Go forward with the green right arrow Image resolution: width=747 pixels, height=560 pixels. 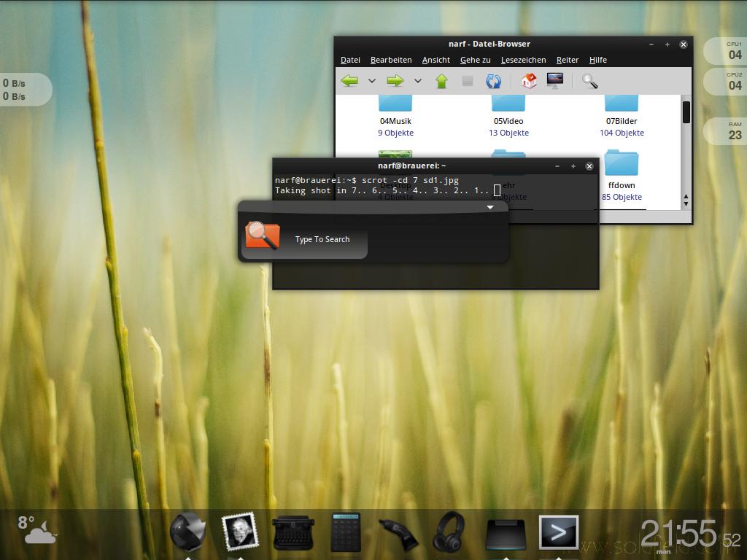(395, 81)
